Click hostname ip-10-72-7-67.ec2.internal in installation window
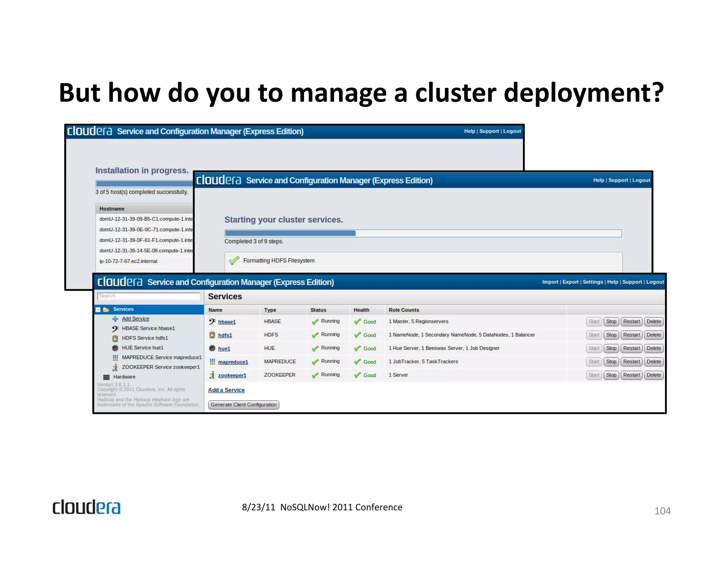 point(128,261)
